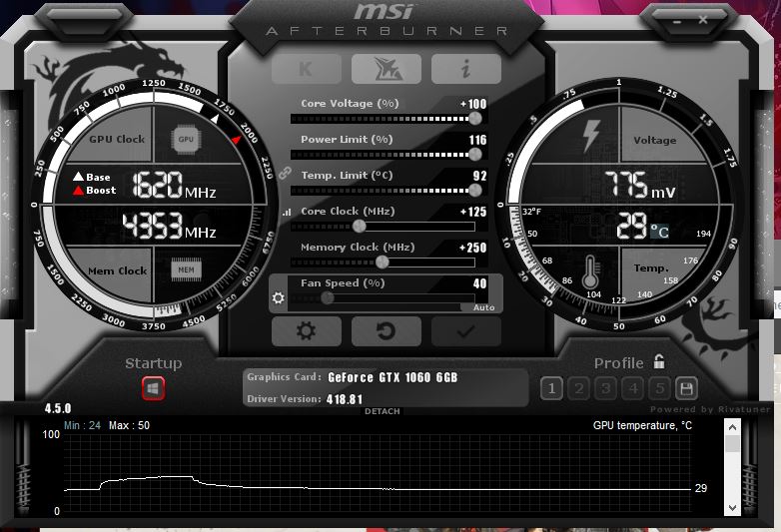Open fan settings gear beside Fan Speed
781x532 pixels.
pos(278,297)
